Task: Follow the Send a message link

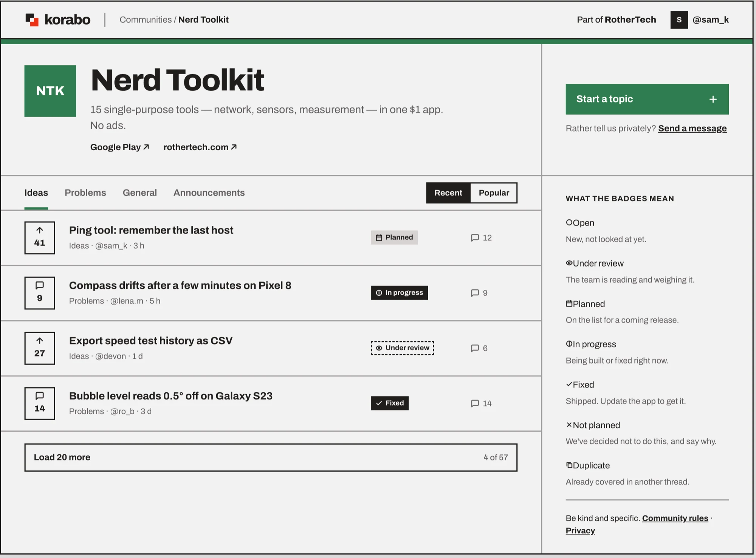Action: (692, 129)
